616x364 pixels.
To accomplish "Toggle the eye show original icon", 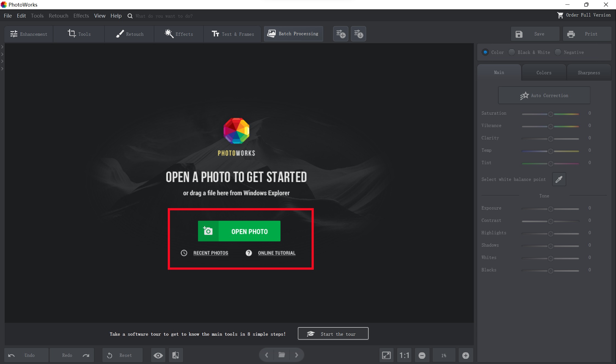I will (x=158, y=355).
